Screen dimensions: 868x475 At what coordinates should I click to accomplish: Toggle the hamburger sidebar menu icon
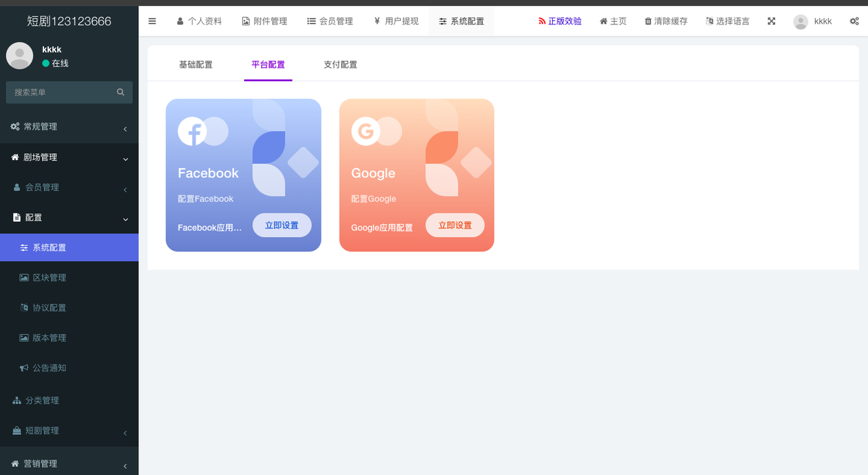(152, 21)
